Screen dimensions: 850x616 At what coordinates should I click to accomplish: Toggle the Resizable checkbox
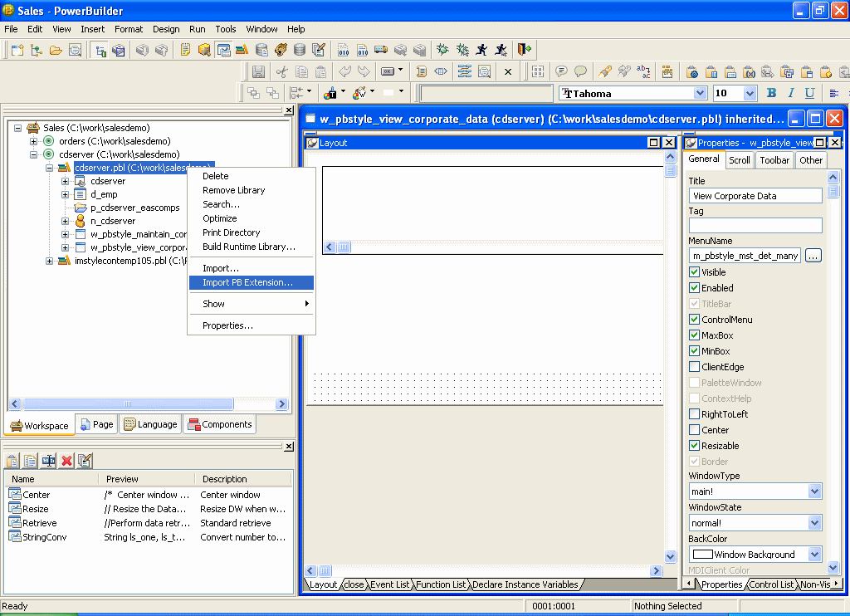pos(695,445)
